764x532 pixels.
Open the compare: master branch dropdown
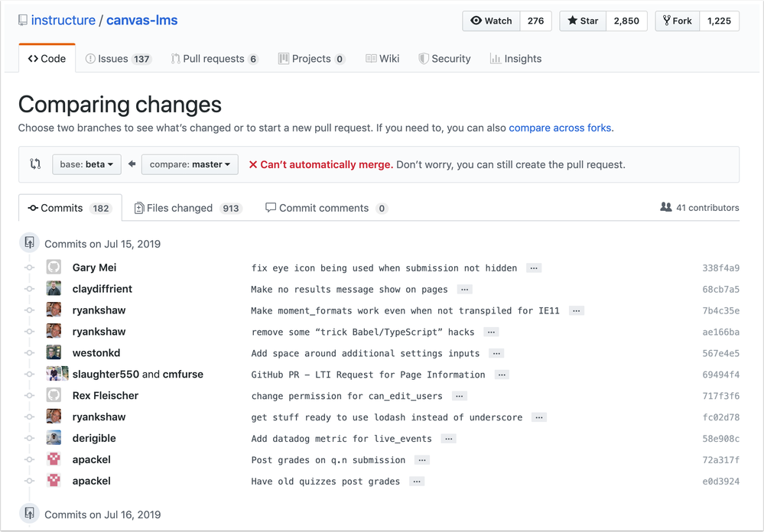click(189, 164)
